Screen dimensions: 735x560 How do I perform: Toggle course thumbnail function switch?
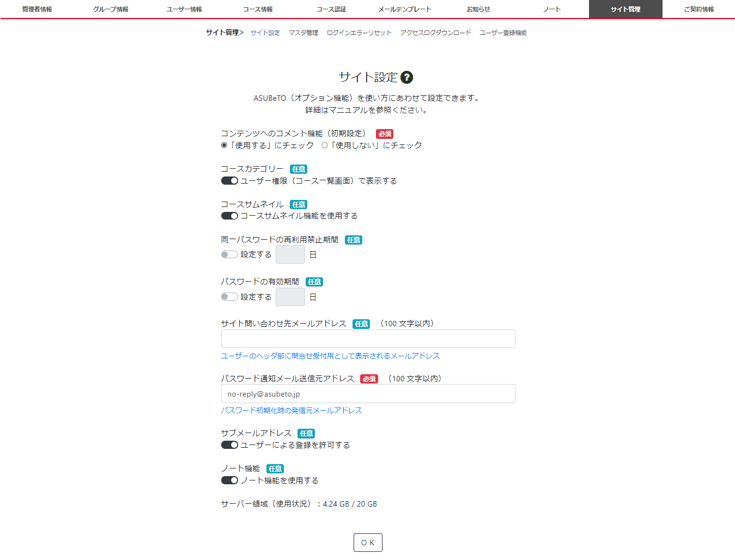point(229,216)
